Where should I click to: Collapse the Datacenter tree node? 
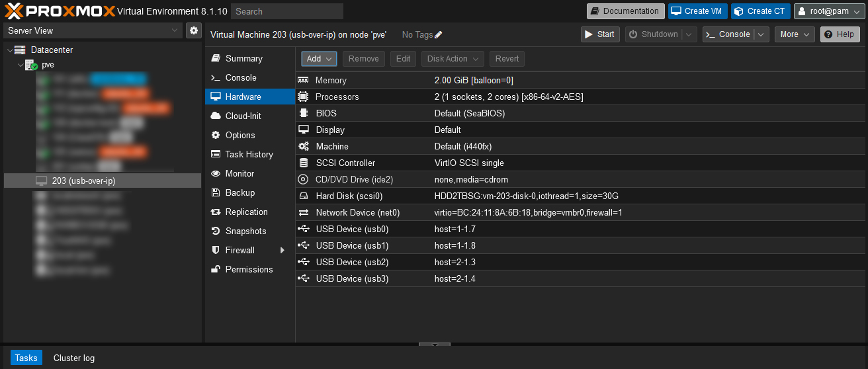(x=10, y=50)
